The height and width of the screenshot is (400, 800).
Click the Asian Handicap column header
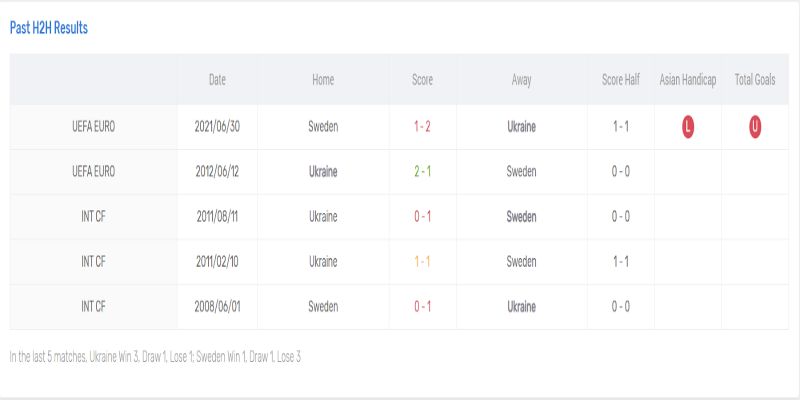coord(688,80)
